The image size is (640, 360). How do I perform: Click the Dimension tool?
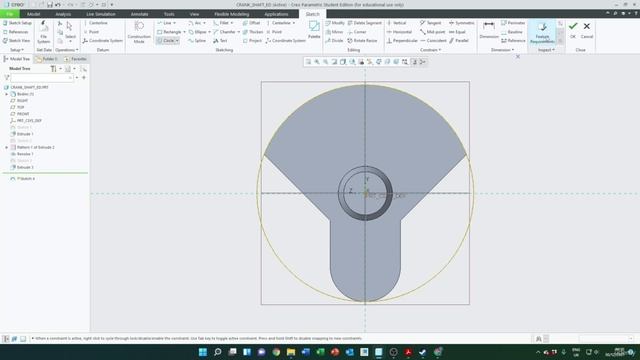tap(489, 30)
